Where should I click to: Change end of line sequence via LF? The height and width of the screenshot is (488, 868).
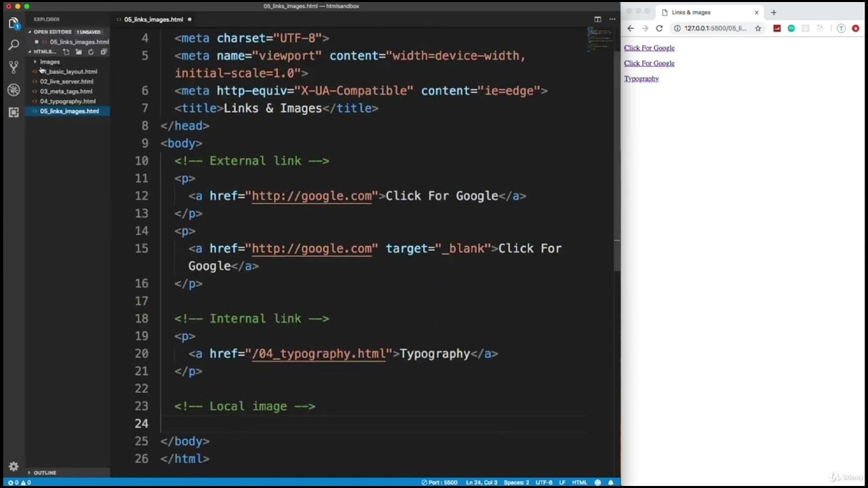[562, 483]
